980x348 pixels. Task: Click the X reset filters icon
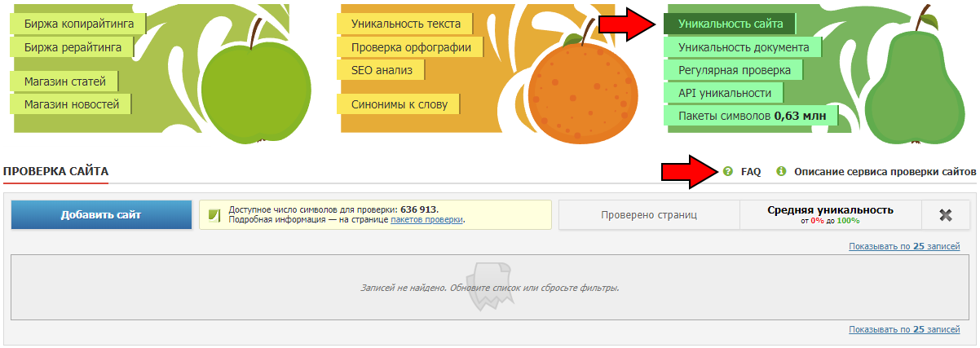(946, 215)
